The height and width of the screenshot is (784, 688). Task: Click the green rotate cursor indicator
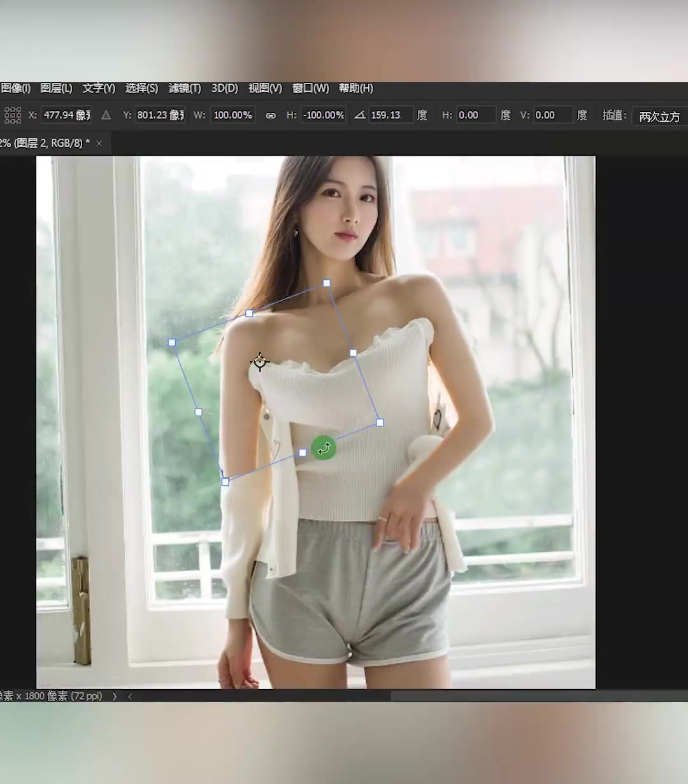(x=324, y=448)
